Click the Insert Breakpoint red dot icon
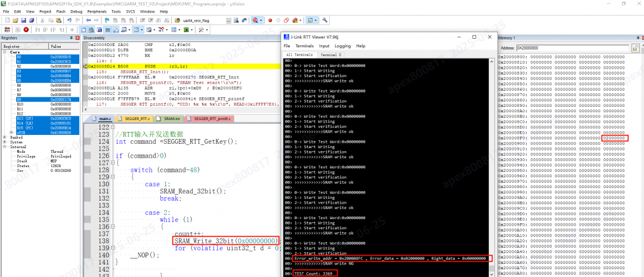 (x=270, y=20)
